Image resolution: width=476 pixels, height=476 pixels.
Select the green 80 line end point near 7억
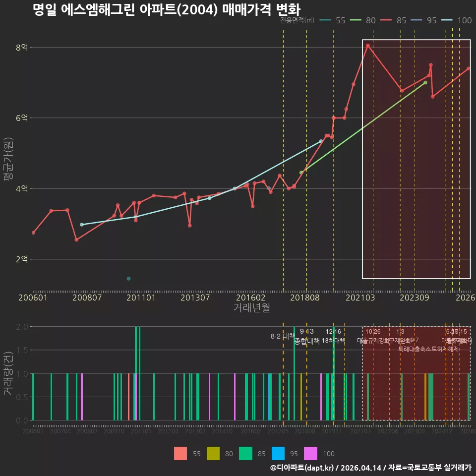(425, 83)
